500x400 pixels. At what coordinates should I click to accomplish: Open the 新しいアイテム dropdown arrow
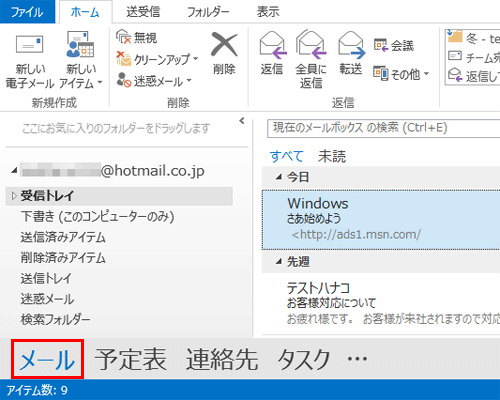[100, 82]
